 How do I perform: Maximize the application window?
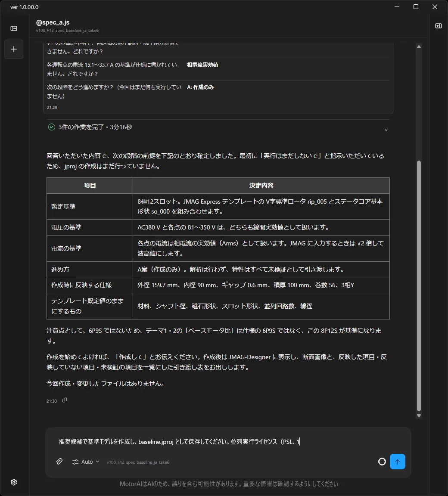pyautogui.click(x=416, y=6)
